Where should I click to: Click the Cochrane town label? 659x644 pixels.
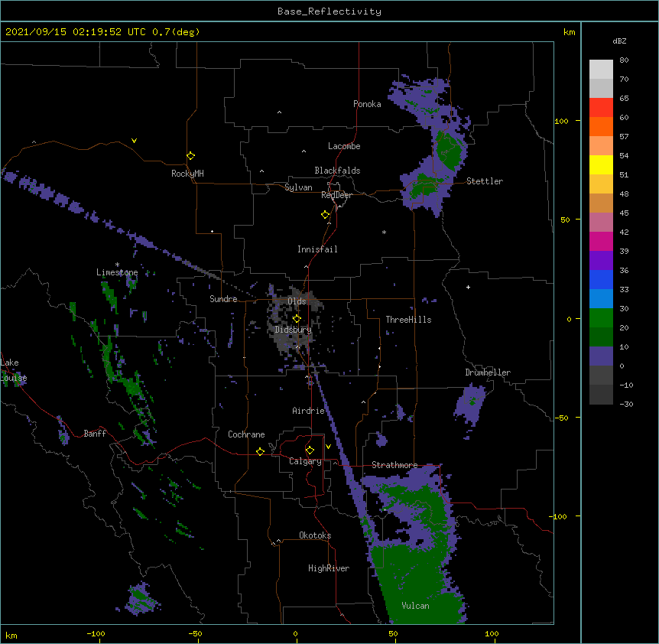coord(246,434)
